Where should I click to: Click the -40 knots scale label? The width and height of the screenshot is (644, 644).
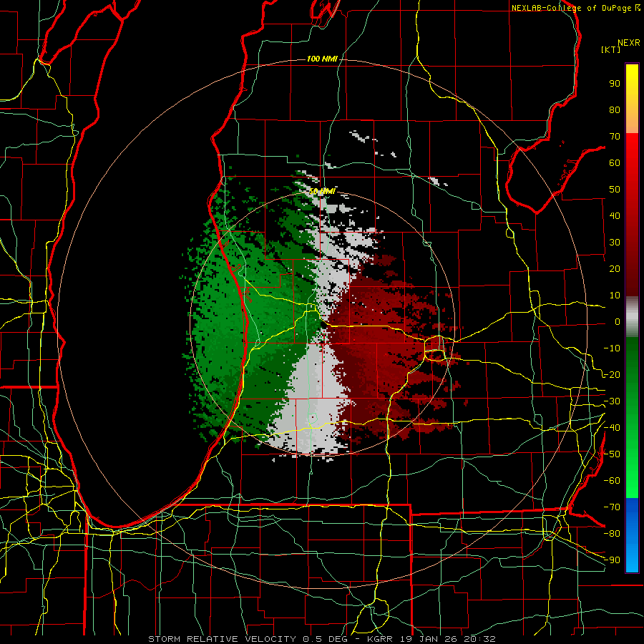point(612,428)
